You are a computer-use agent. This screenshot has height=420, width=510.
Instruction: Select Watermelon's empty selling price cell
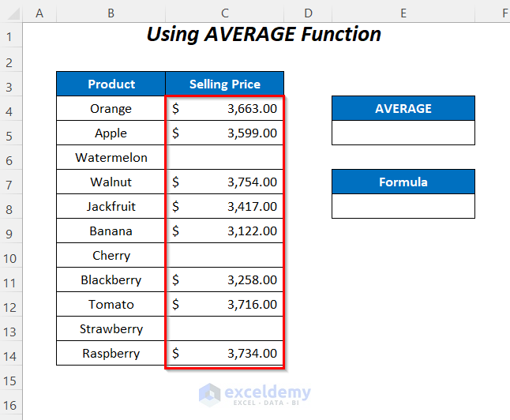tap(225, 158)
